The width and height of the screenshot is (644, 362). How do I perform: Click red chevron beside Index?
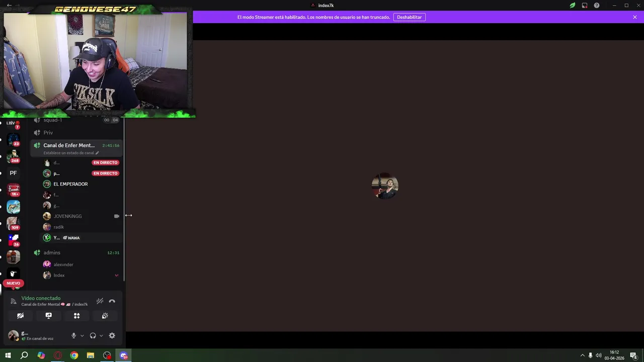pyautogui.click(x=117, y=276)
